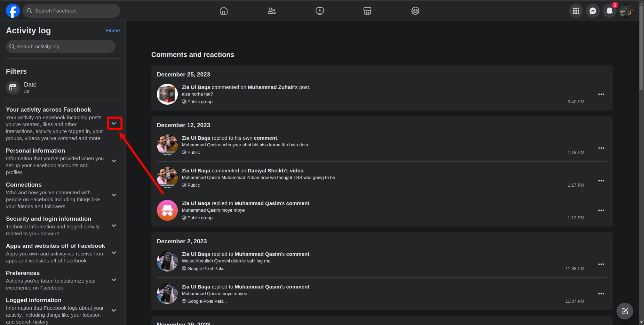
Task: Open thumbnail for Daniyal Sheikh's video comment
Action: click(x=167, y=178)
